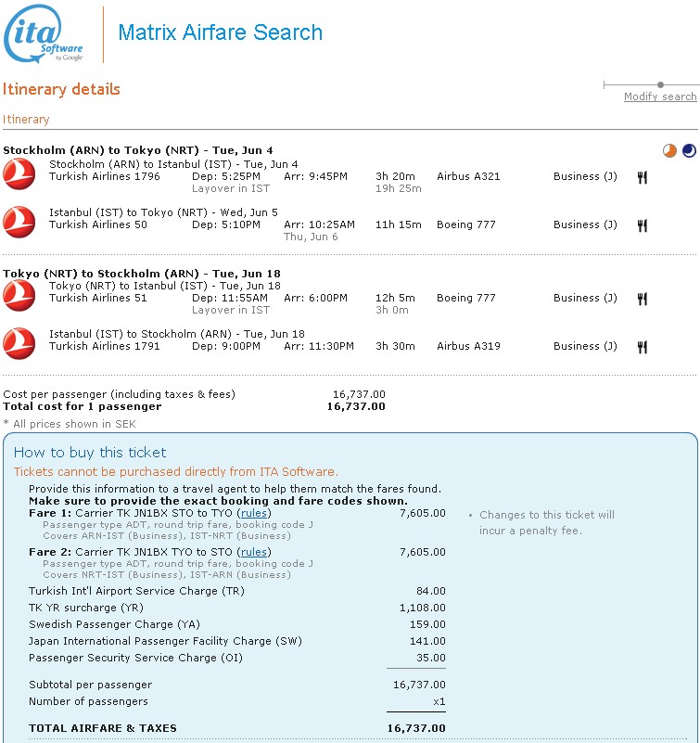Click the meal icon for flight 50
700x743 pixels.
coord(642,225)
